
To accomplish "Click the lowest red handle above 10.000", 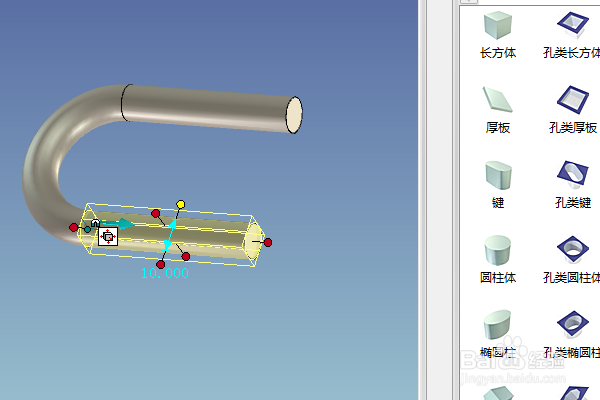I will [161, 264].
